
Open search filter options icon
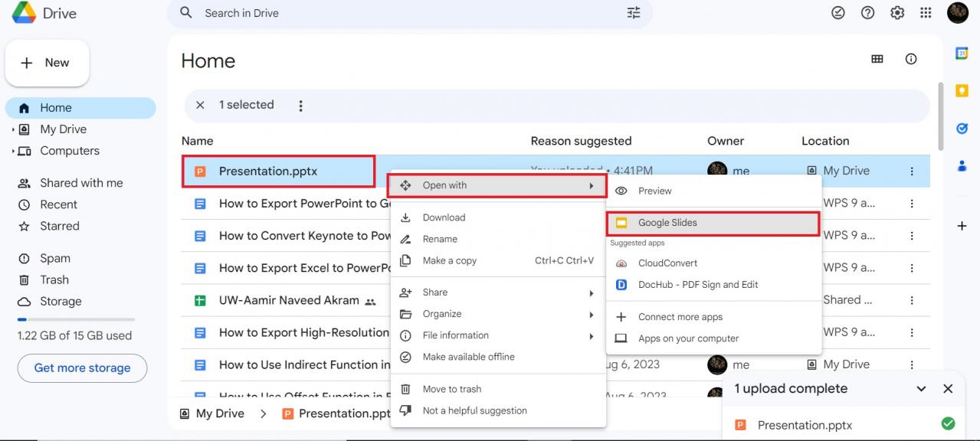(x=634, y=13)
